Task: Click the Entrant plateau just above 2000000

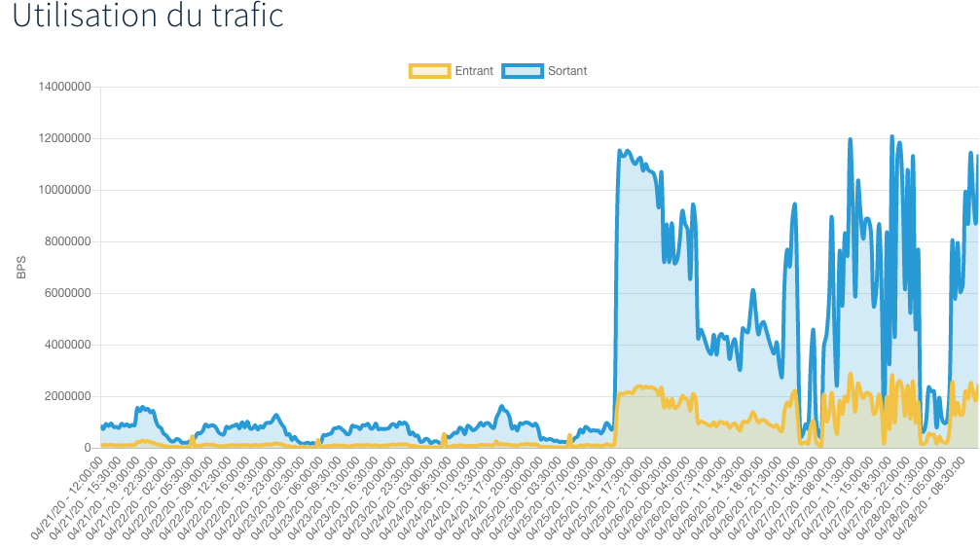Action: point(642,387)
